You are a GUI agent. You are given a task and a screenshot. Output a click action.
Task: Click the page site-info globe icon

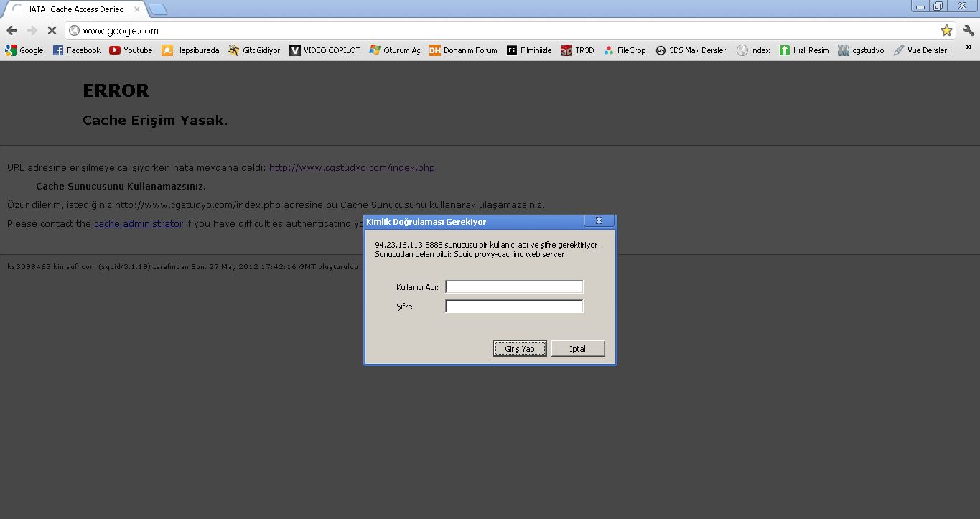coord(75,30)
